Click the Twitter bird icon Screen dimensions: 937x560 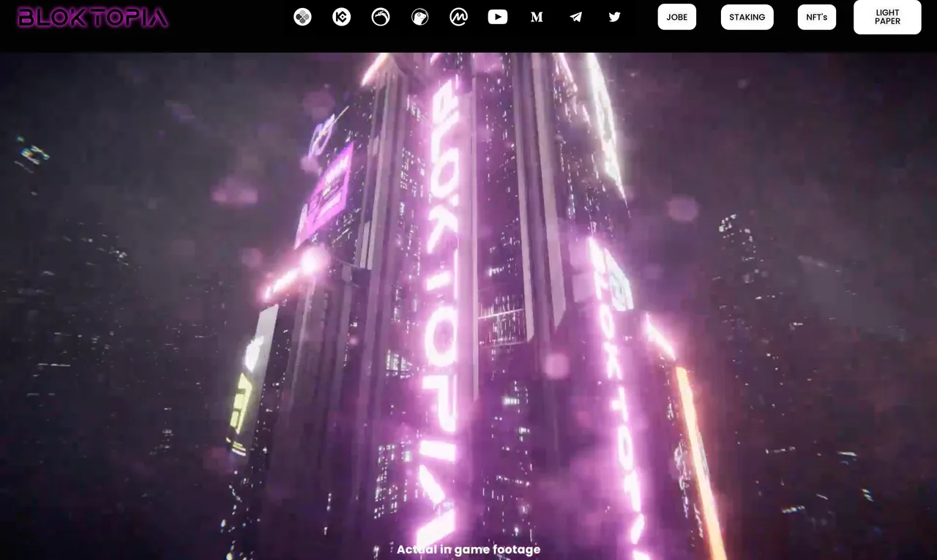click(615, 17)
